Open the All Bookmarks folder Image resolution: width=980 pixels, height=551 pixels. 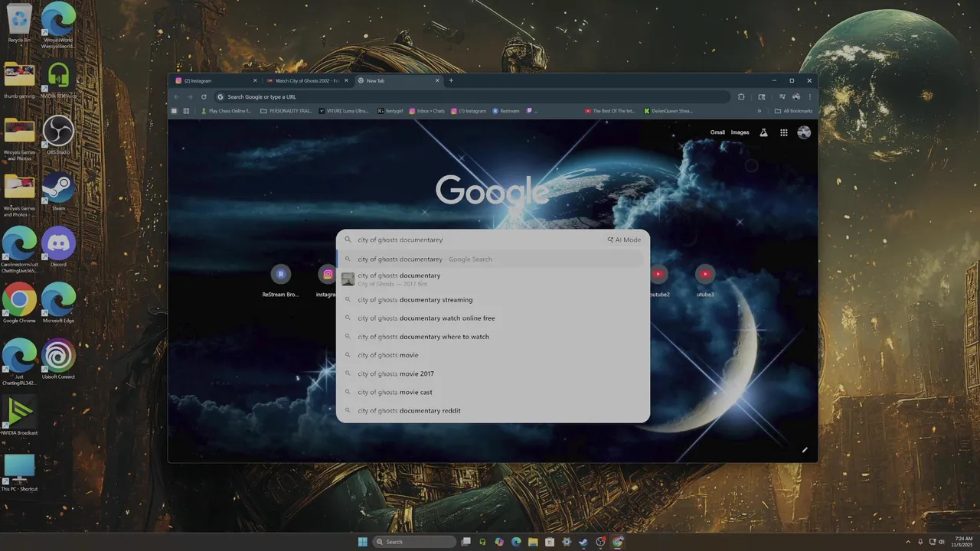[793, 111]
